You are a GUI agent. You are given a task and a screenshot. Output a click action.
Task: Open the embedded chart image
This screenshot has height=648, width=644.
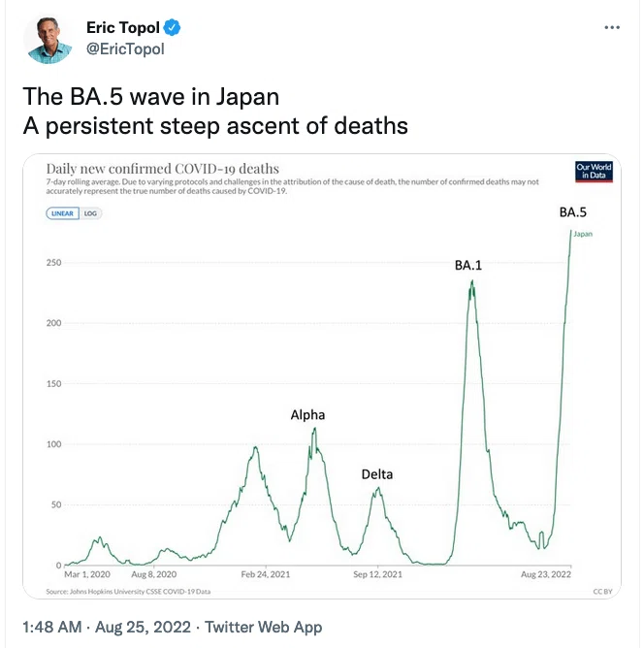pos(322,376)
